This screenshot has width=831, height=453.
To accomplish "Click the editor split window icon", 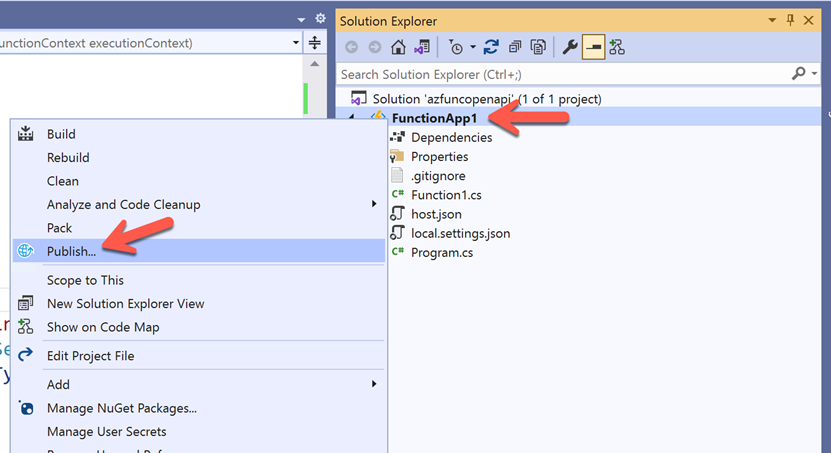I will pyautogui.click(x=315, y=42).
